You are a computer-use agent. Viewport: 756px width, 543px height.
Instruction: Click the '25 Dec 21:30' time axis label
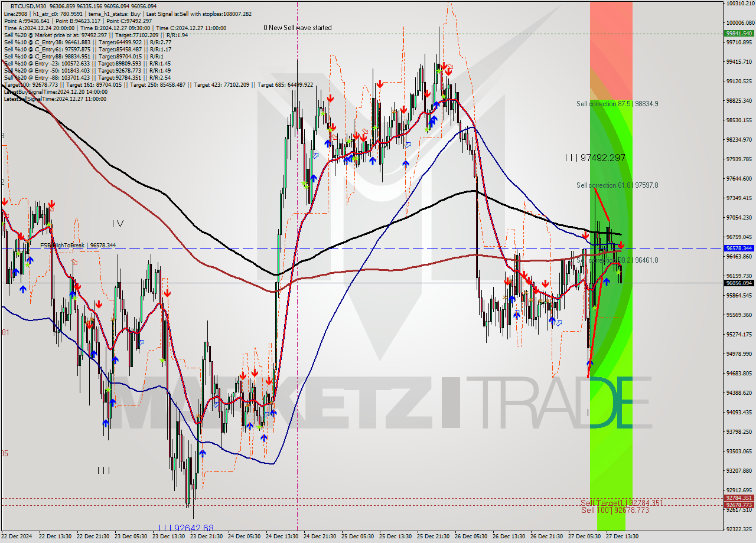[434, 537]
